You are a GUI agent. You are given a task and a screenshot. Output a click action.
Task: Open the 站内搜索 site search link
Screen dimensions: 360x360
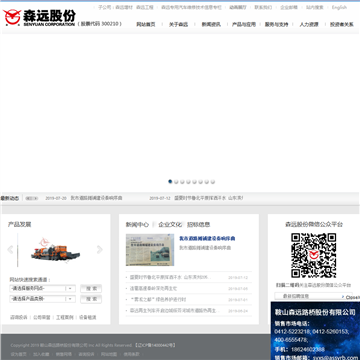315,7
